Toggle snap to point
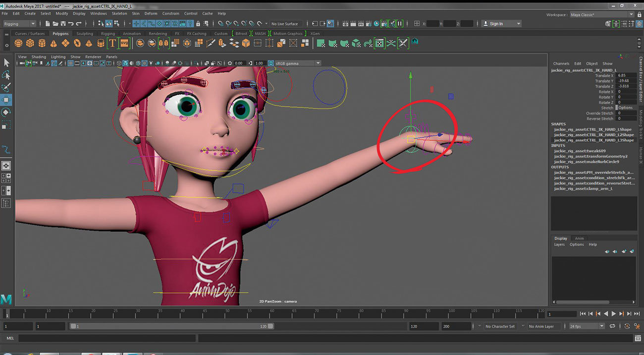644x355 pixels. coord(237,24)
